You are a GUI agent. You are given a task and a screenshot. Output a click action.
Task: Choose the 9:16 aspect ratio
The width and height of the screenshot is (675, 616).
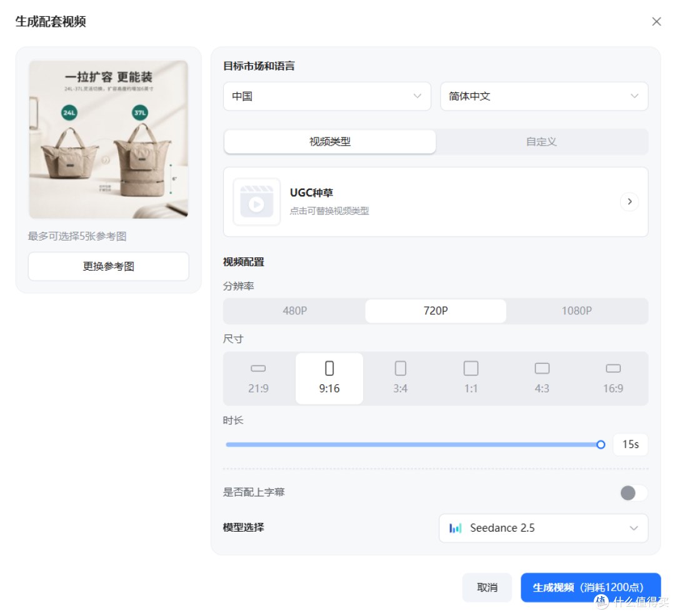click(329, 378)
